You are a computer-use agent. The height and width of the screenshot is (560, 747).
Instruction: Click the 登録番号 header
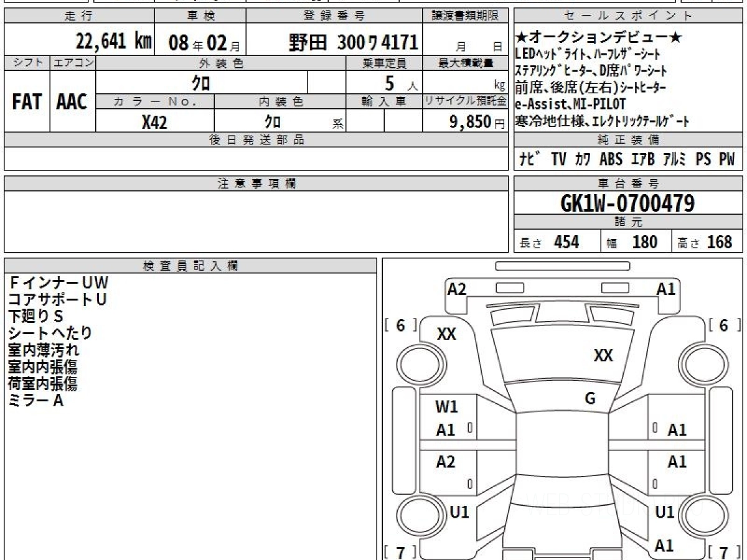coord(334,16)
